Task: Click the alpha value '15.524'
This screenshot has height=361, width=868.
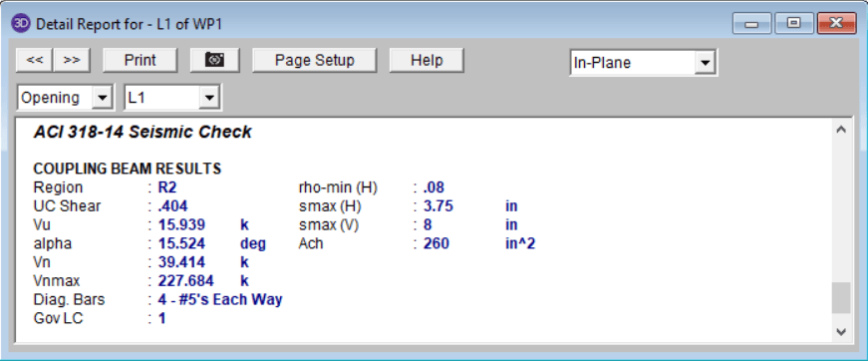Action: pos(181,243)
